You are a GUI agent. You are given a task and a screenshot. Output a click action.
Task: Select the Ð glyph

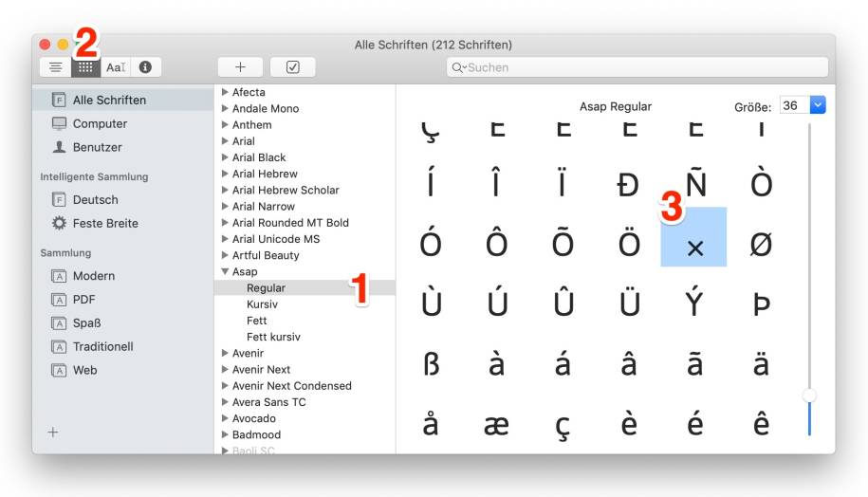[628, 185]
